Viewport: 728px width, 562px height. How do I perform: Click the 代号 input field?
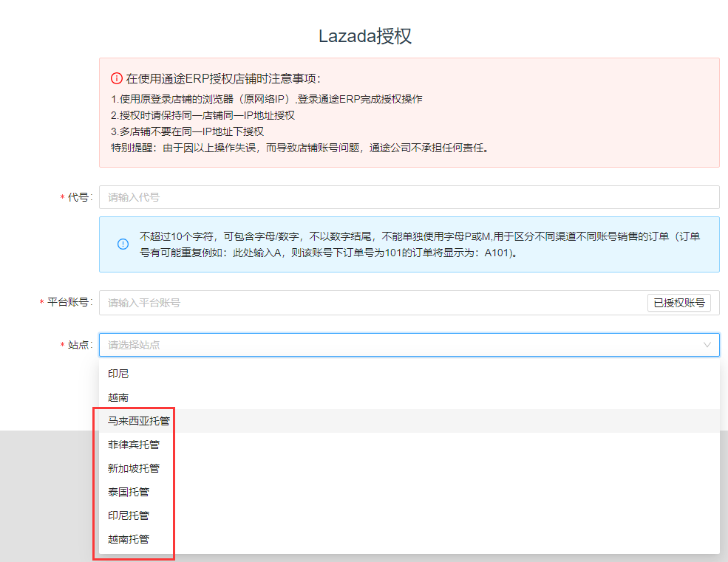click(409, 197)
